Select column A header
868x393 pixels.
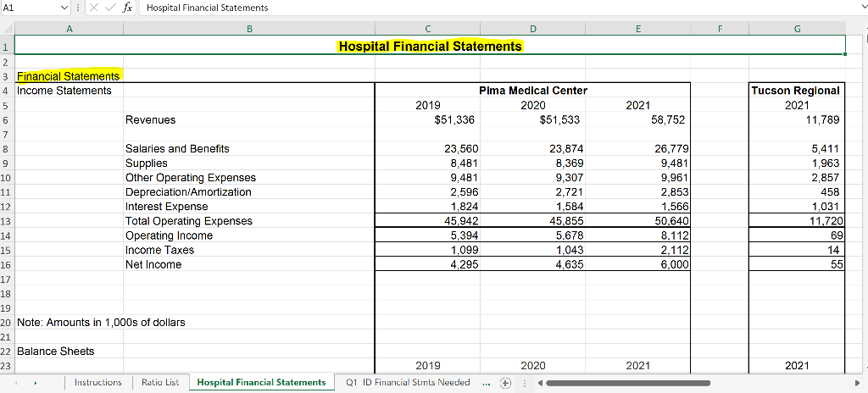click(70, 29)
